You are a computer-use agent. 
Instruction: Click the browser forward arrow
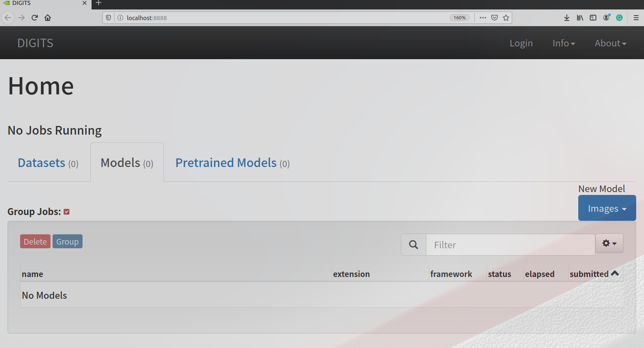(x=21, y=18)
